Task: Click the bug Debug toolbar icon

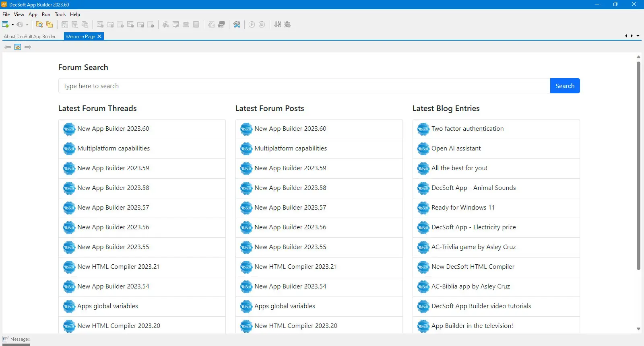Action: [x=287, y=25]
